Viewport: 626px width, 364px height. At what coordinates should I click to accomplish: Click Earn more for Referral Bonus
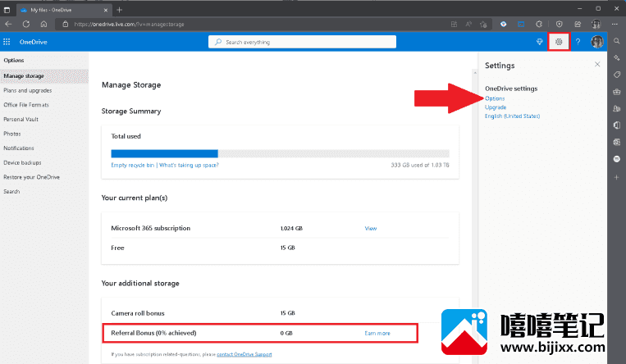pos(377,334)
